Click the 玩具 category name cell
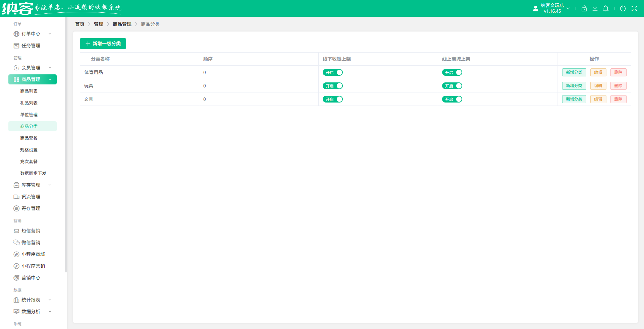The height and width of the screenshot is (329, 644). coord(140,86)
